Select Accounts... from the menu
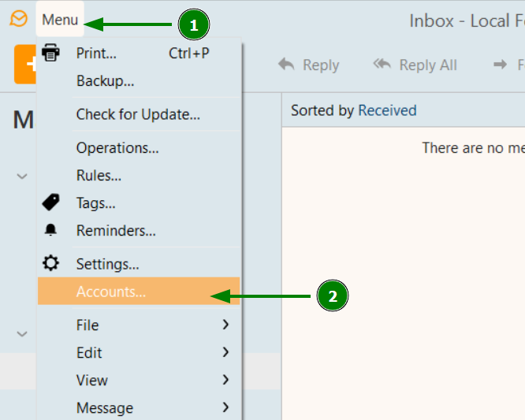The width and height of the screenshot is (525, 420). [x=139, y=291]
